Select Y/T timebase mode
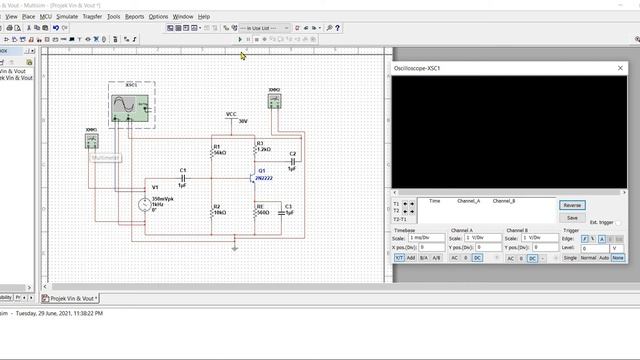This screenshot has height=360, width=640. (399, 258)
